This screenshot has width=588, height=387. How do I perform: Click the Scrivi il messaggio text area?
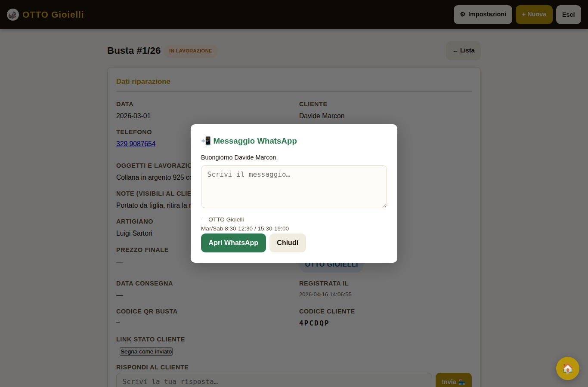[x=294, y=186]
